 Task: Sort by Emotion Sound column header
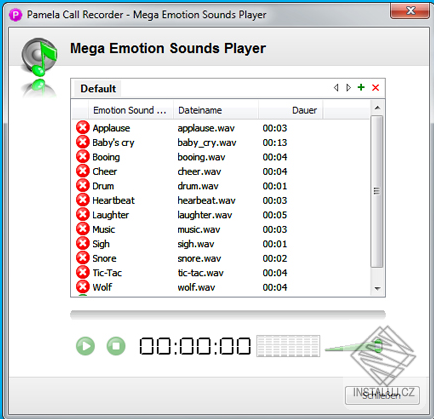pyautogui.click(x=130, y=110)
